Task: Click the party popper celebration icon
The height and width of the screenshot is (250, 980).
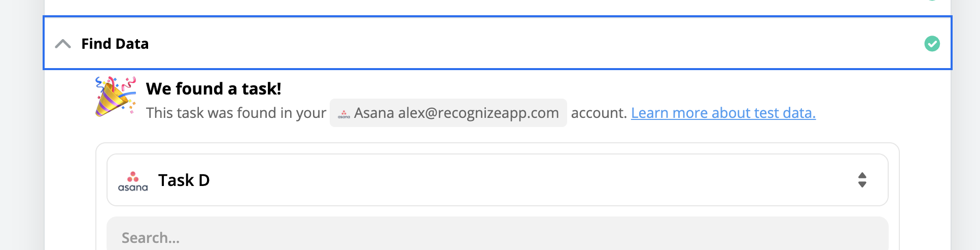Action: click(115, 96)
